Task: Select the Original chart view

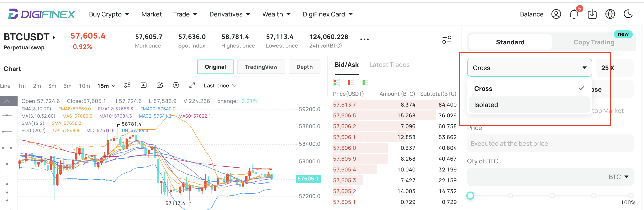Action: point(215,67)
